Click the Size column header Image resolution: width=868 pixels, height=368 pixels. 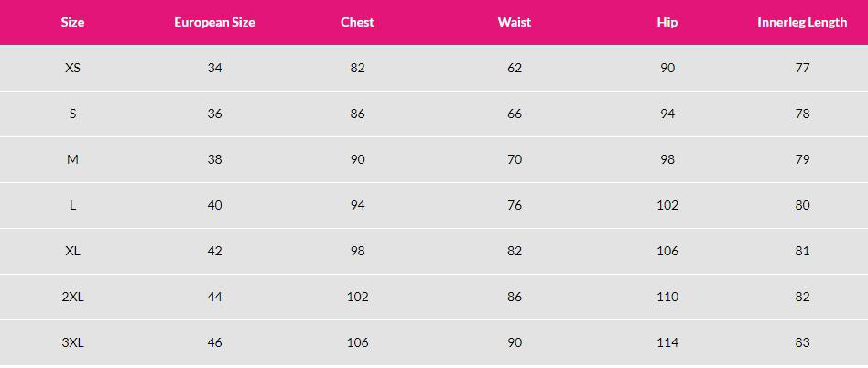pos(72,22)
